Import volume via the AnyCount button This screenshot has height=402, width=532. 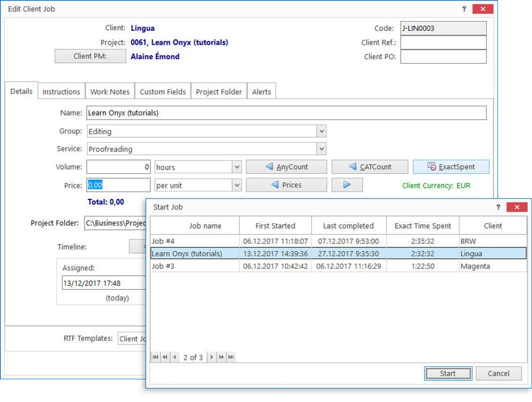286,167
